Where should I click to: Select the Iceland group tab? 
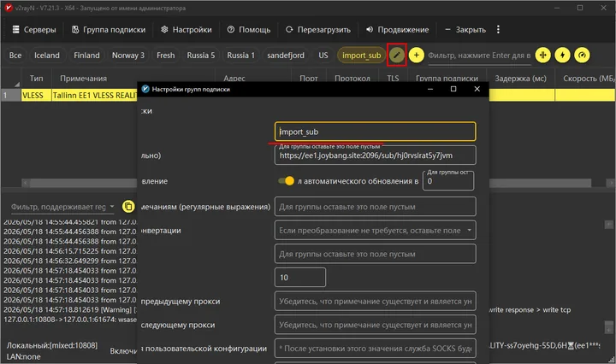tap(47, 56)
